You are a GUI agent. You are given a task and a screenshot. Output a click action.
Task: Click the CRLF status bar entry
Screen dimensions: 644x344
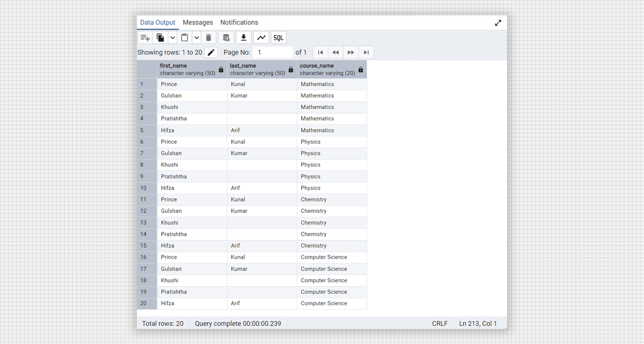pos(440,323)
